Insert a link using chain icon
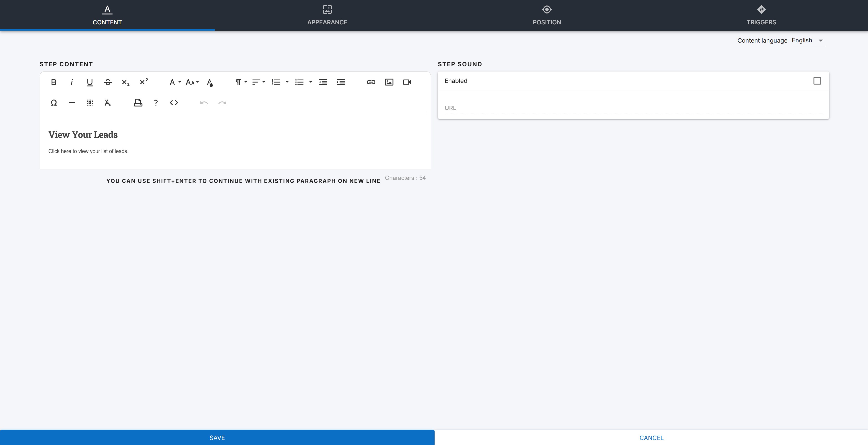This screenshot has width=868, height=445. tap(371, 82)
